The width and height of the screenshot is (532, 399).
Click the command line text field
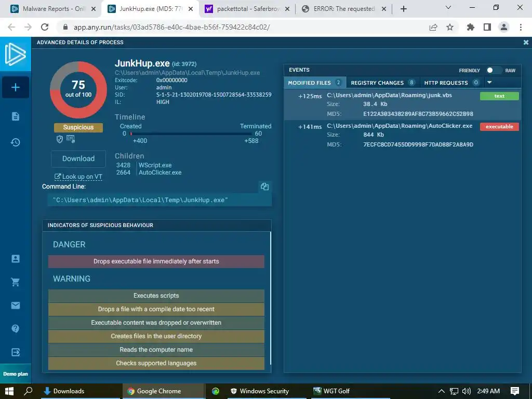[159, 200]
